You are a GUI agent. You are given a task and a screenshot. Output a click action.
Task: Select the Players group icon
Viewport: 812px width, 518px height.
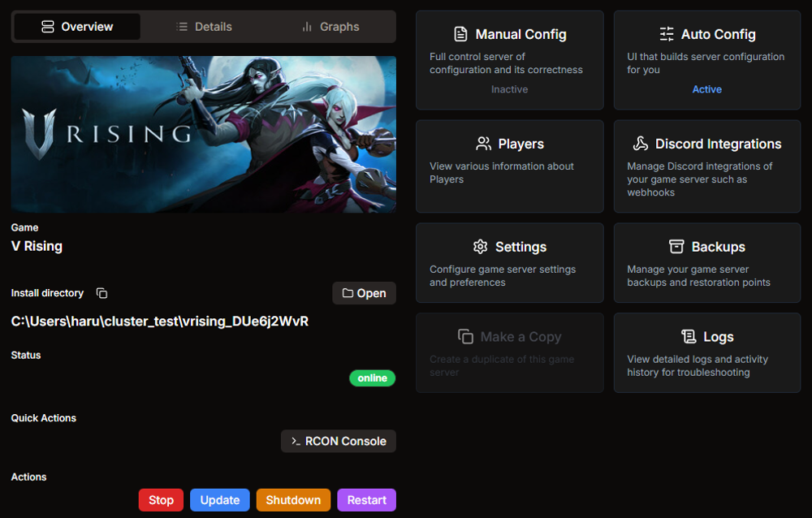point(483,144)
